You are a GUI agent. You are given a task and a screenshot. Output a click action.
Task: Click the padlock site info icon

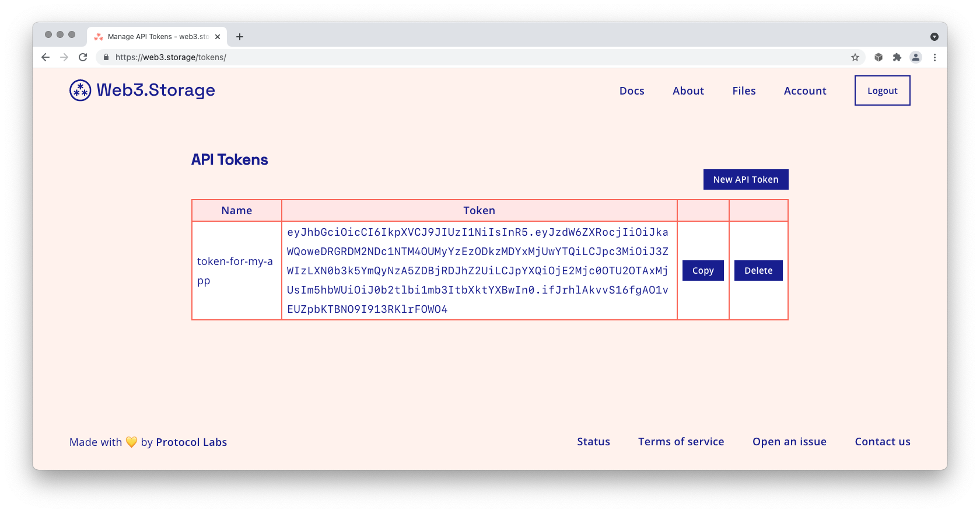click(106, 57)
